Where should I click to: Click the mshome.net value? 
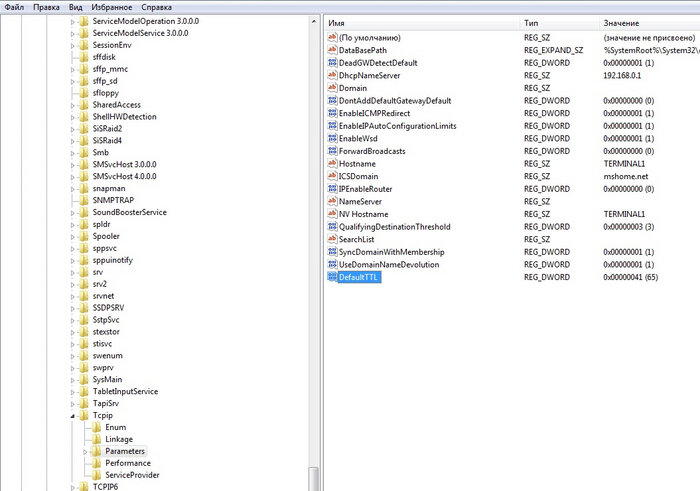625,176
